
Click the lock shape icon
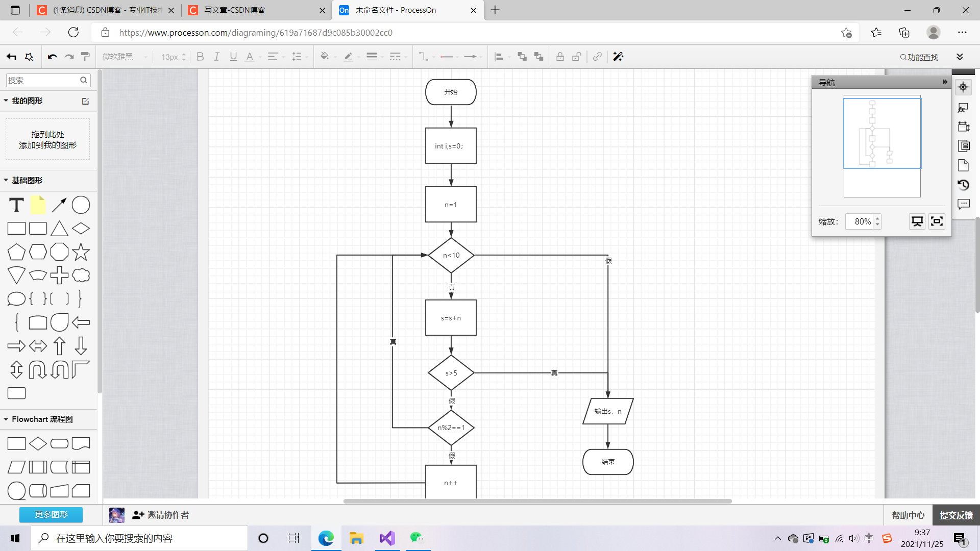[x=560, y=57]
